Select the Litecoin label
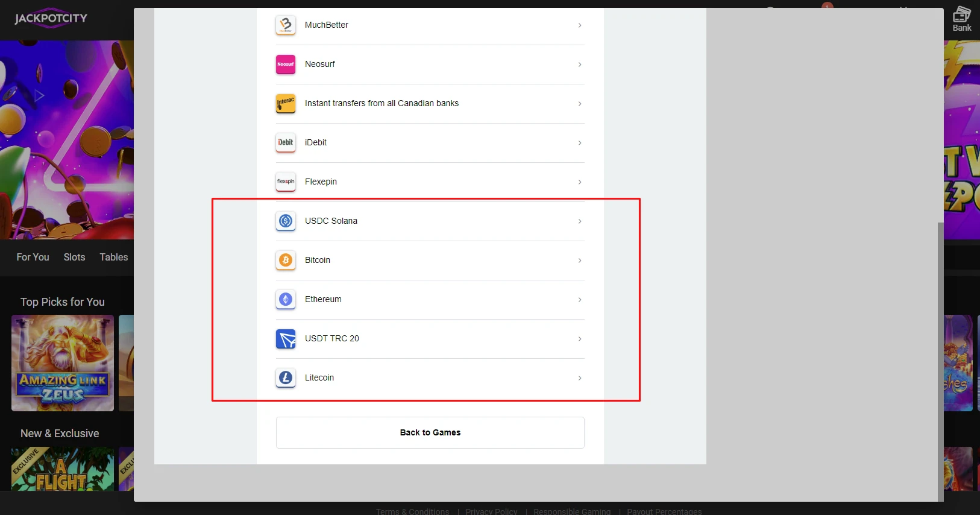The width and height of the screenshot is (980, 515). coord(319,378)
